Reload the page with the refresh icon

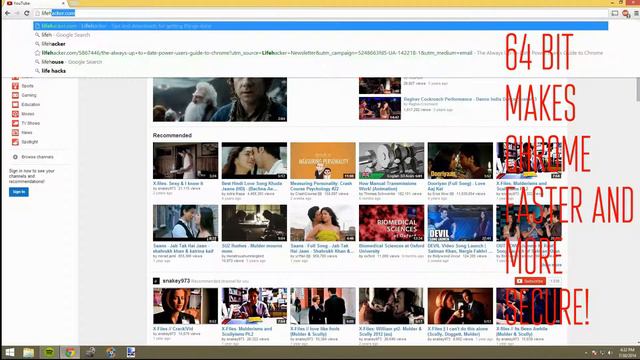27,13
